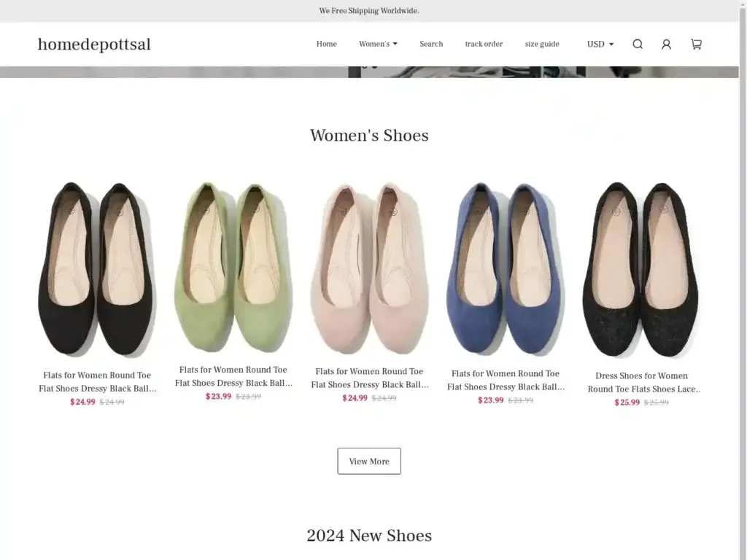Select the black lace dress shoes image
The height and width of the screenshot is (560, 747).
click(641, 268)
